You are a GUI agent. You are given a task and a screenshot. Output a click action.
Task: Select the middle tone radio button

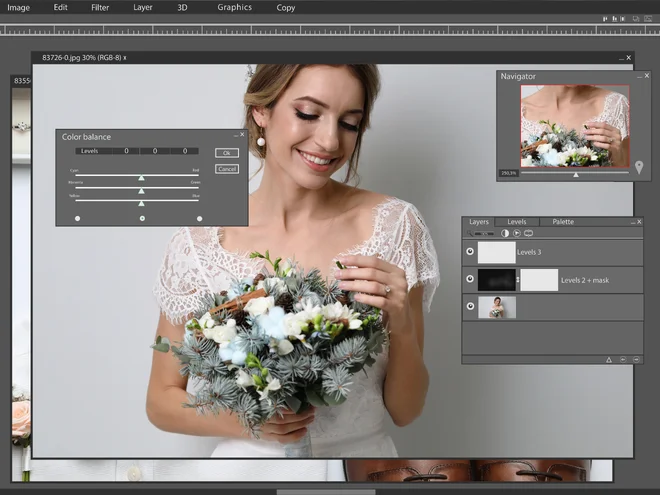pyautogui.click(x=141, y=218)
